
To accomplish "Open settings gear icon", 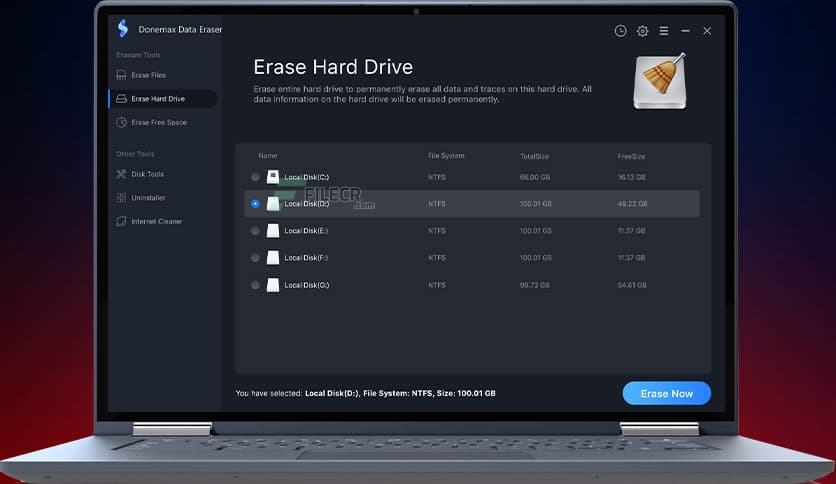I will 642,31.
